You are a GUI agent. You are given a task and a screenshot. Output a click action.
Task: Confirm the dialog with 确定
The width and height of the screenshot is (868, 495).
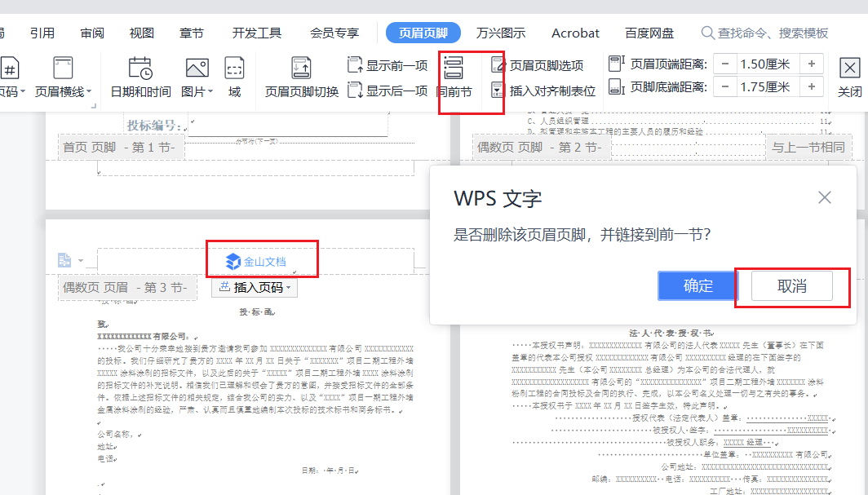tap(697, 285)
